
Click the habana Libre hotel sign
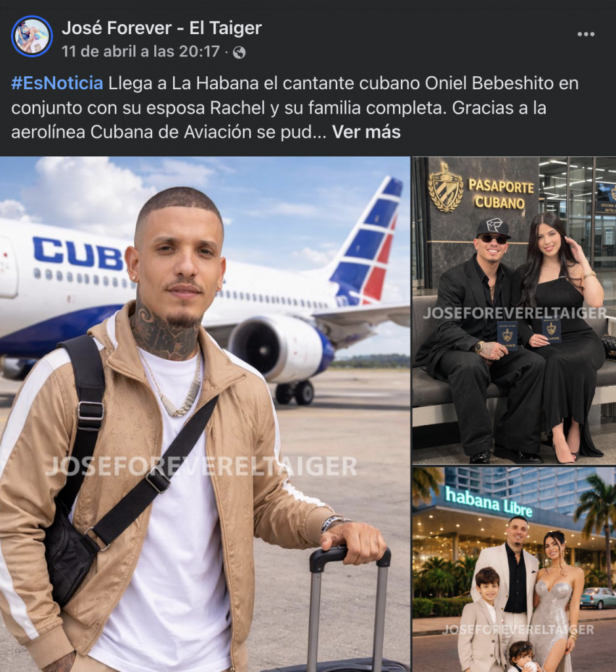(x=488, y=502)
